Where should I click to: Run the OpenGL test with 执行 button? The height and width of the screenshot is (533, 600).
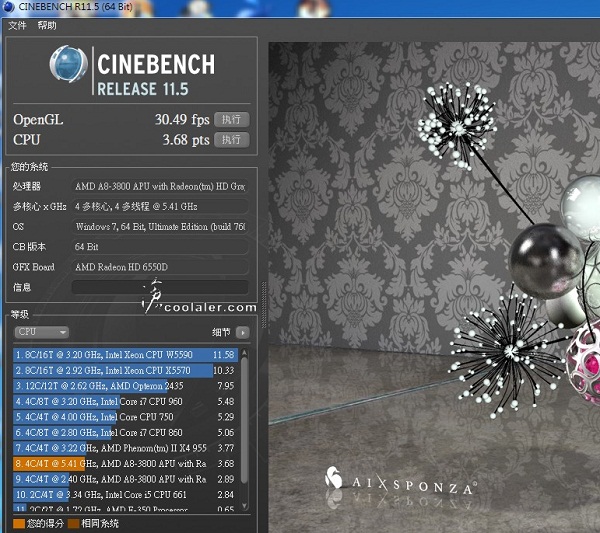click(232, 119)
